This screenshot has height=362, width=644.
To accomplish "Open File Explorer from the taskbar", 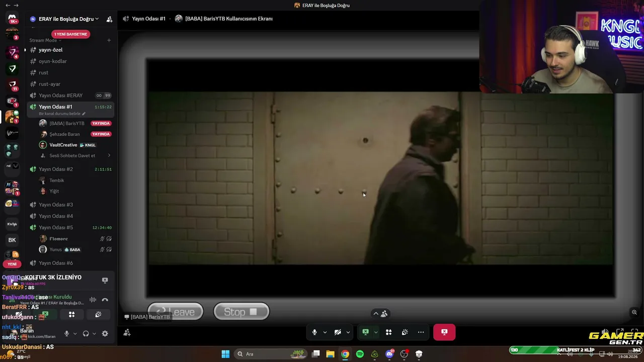I will click(x=330, y=354).
